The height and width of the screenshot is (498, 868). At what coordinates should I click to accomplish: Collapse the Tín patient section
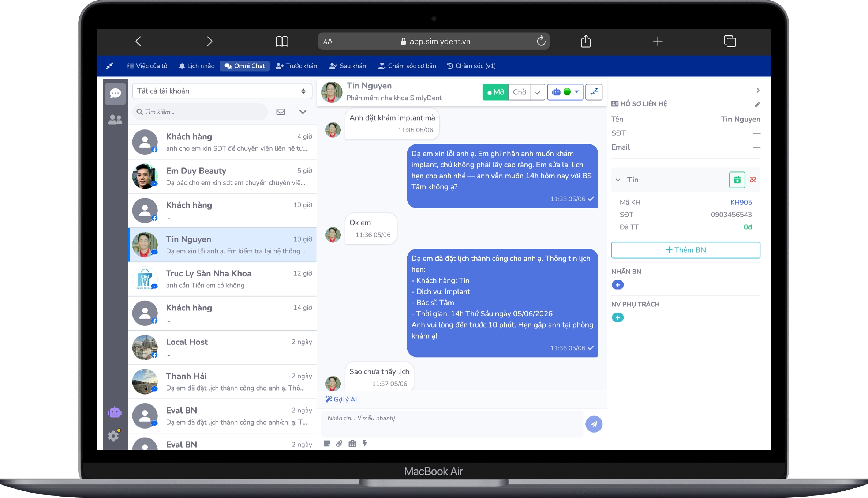[x=618, y=180]
